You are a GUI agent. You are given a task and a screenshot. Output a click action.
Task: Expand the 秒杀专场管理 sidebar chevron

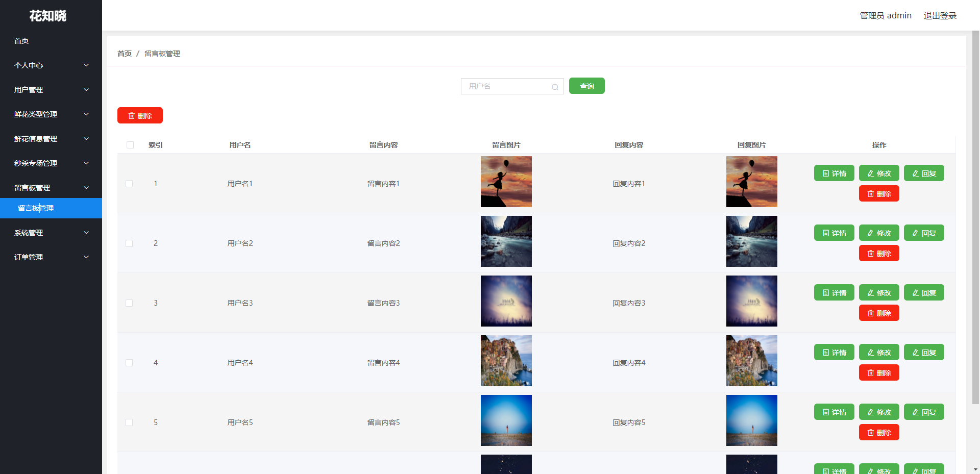click(86, 163)
